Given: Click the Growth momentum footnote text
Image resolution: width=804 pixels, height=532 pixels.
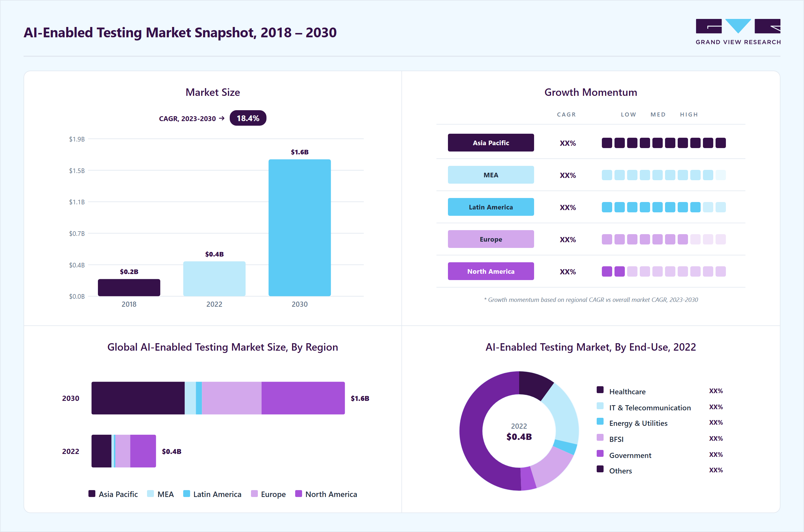Looking at the screenshot, I should tap(591, 300).
